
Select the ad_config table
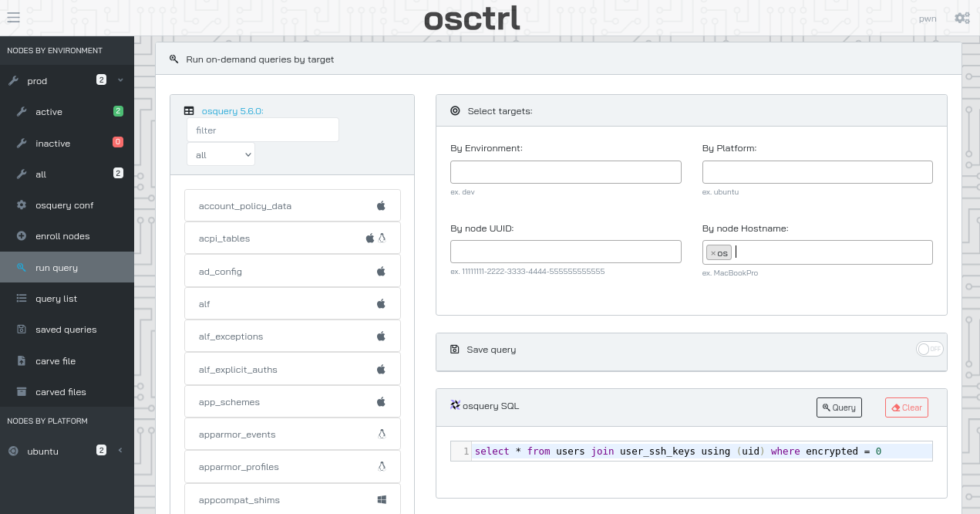(x=293, y=272)
